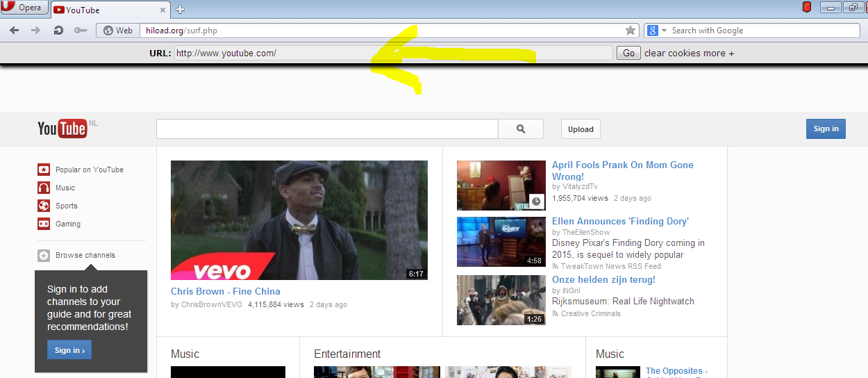The height and width of the screenshot is (378, 868).
Task: Click the proxy URL input field
Action: tap(393, 53)
